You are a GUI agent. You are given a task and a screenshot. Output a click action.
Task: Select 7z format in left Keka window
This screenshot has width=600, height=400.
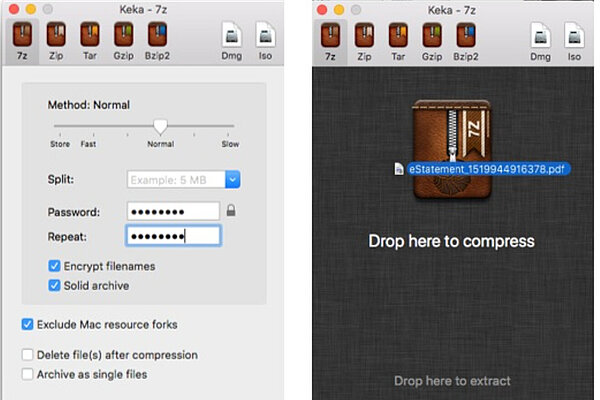click(22, 41)
